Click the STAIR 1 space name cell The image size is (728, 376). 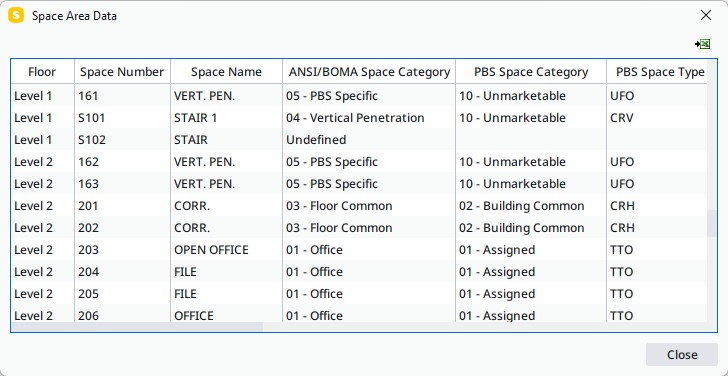[226, 118]
